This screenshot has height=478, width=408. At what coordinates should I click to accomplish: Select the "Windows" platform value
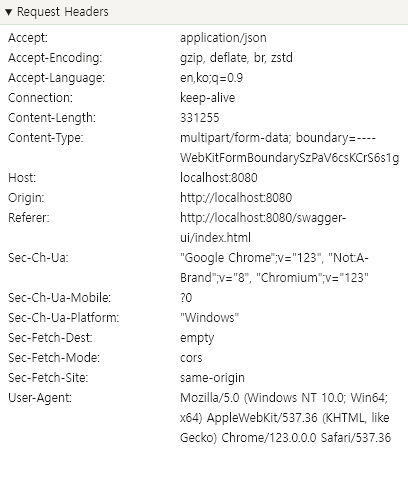[x=209, y=318]
